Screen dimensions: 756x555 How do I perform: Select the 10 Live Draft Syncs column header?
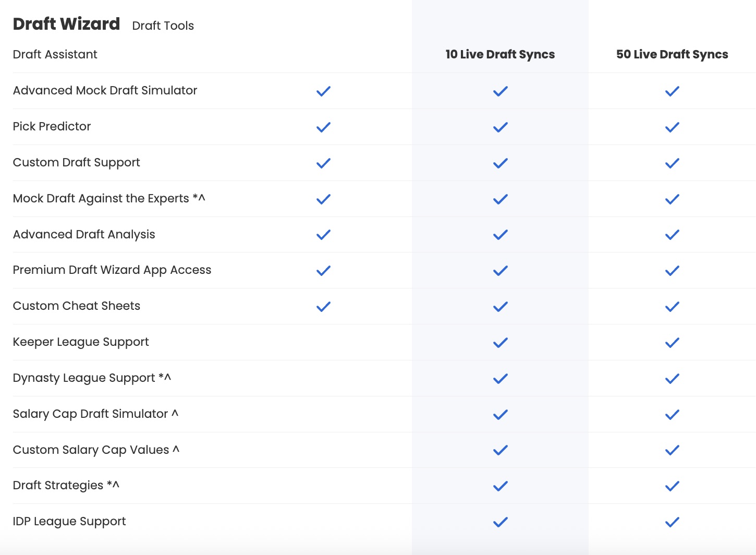pyautogui.click(x=500, y=54)
